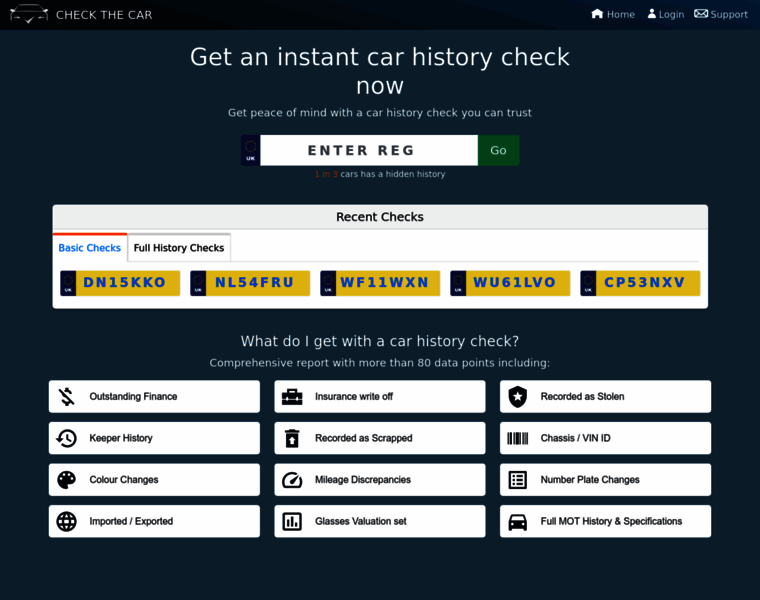The height and width of the screenshot is (600, 760).
Task: Click the Chassis / VIN ID label
Action: (x=575, y=438)
